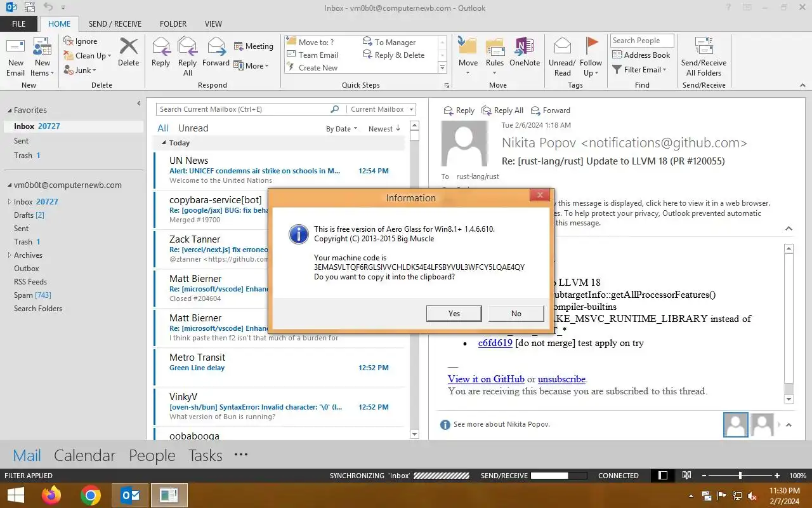Open the Filter Email dropdown
812x508 pixels.
click(x=639, y=70)
